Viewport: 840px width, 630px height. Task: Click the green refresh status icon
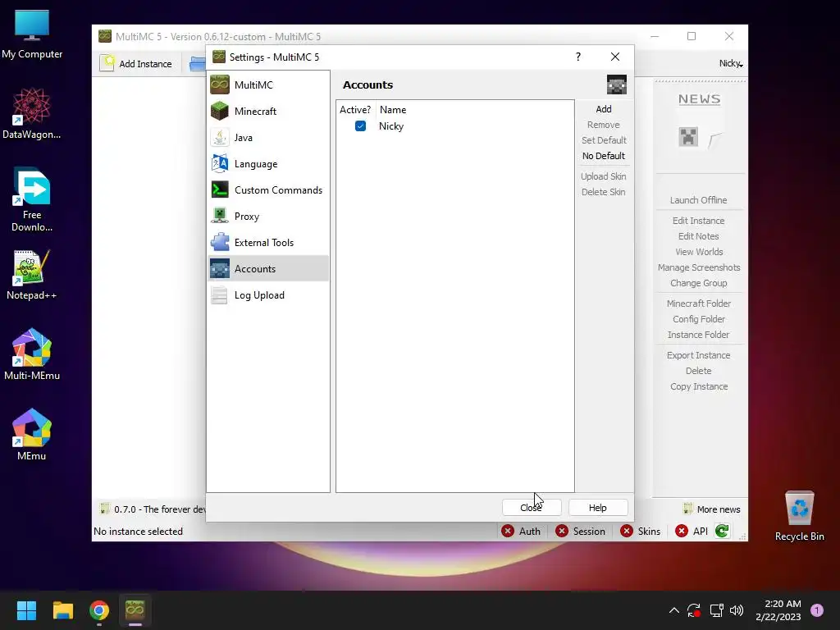722,531
